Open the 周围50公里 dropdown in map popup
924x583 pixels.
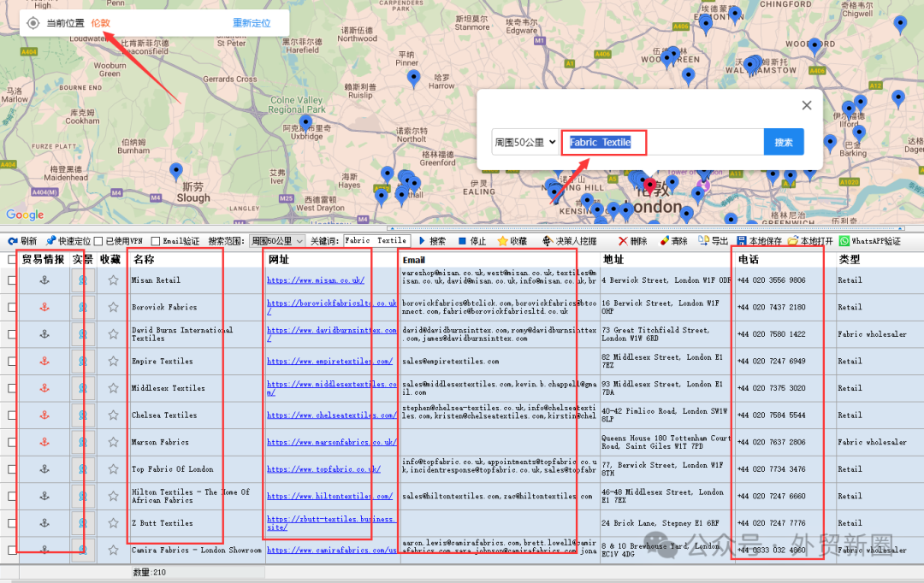click(525, 143)
